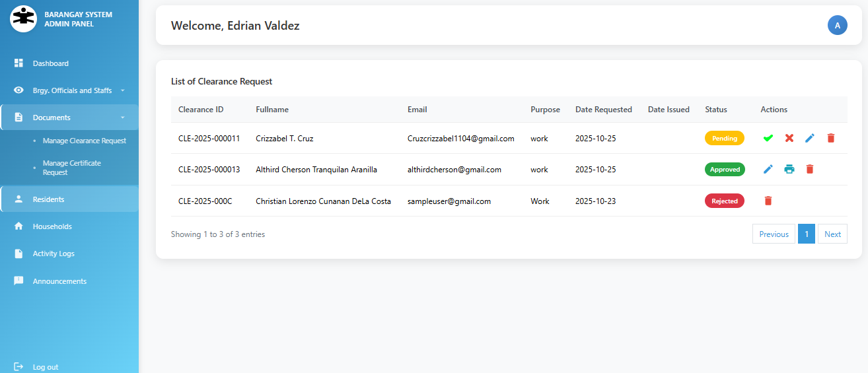This screenshot has height=373, width=868.
Task: Click the Previous pagination button
Action: point(774,234)
